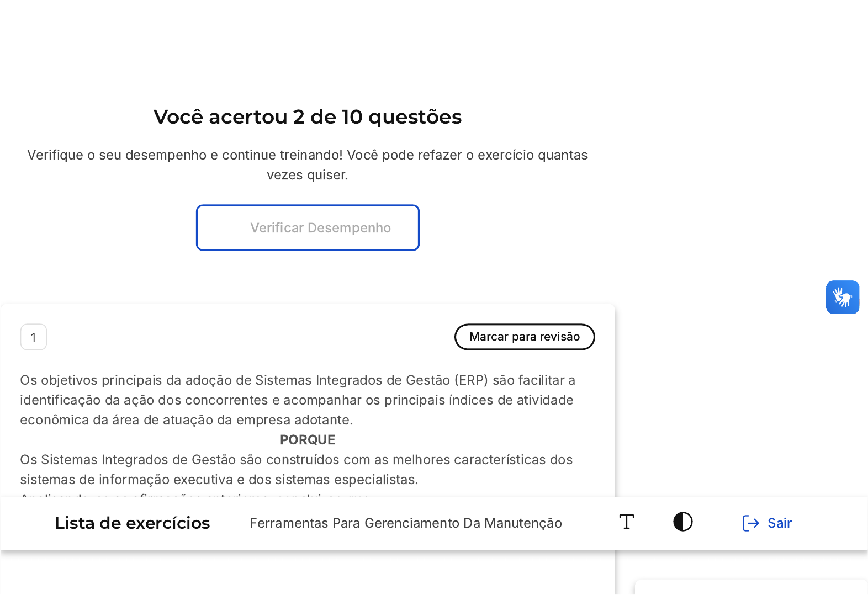This screenshot has height=595, width=868.
Task: Toggle the high contrast mode icon
Action: [x=682, y=522]
